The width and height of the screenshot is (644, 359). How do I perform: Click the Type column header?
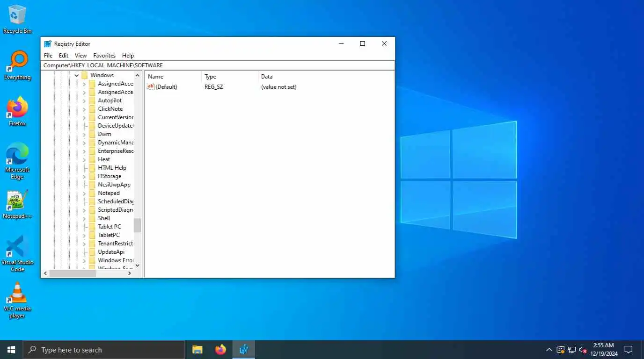(230, 77)
